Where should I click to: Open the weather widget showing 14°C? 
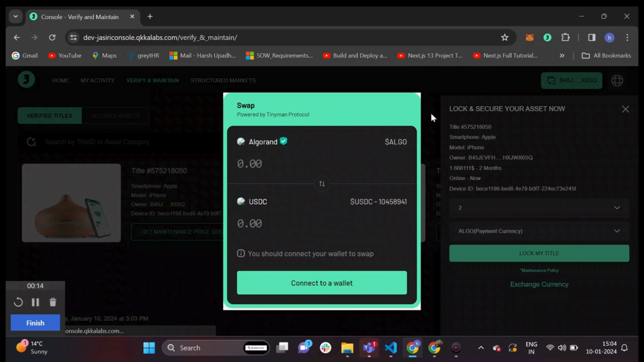click(x=33, y=347)
